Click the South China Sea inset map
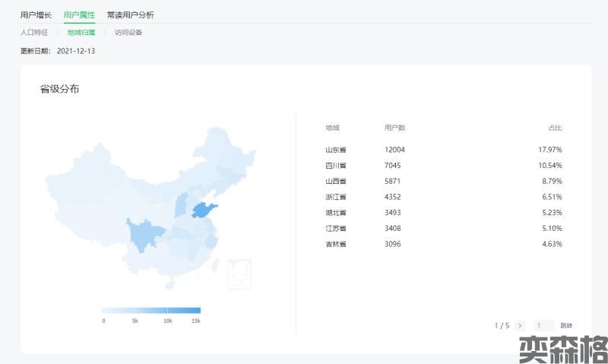The width and height of the screenshot is (608, 364). (239, 274)
